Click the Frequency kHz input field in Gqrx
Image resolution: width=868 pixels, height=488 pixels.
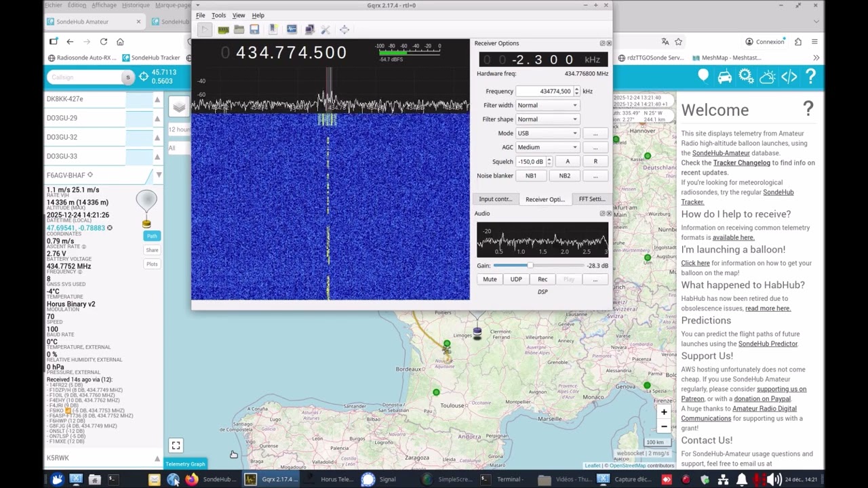(545, 91)
